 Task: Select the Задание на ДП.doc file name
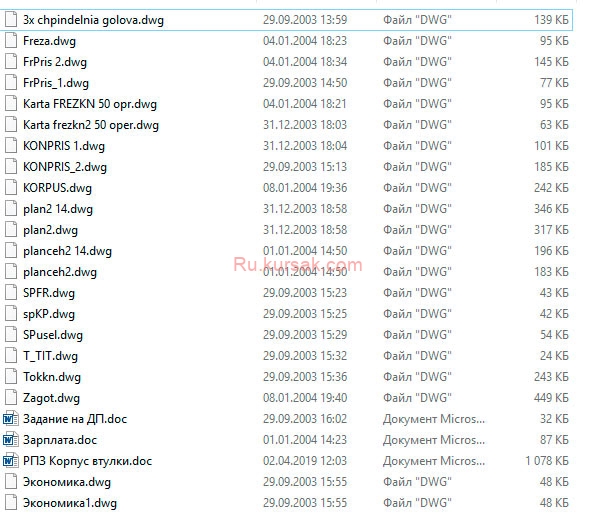pos(75,419)
